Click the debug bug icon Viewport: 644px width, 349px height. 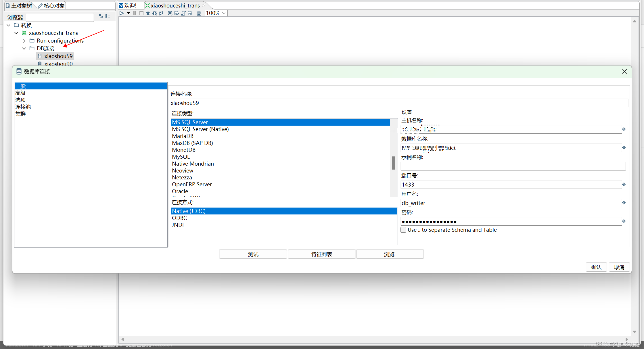[x=155, y=13]
